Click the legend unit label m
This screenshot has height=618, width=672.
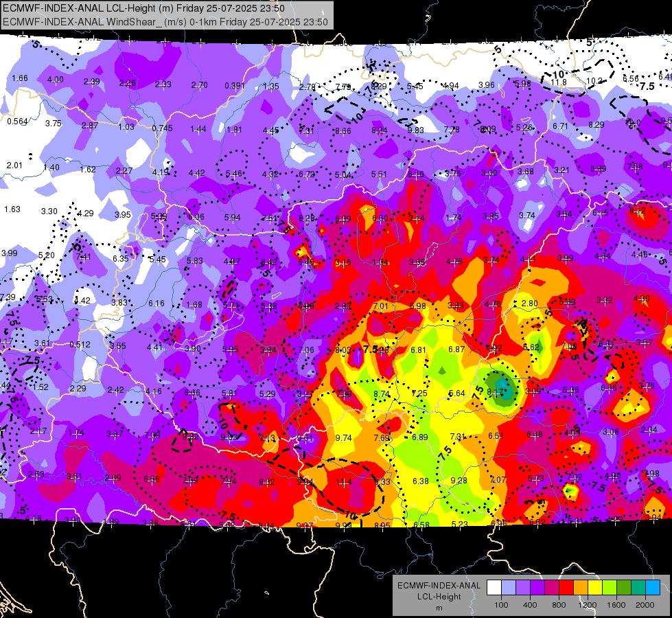439,608
